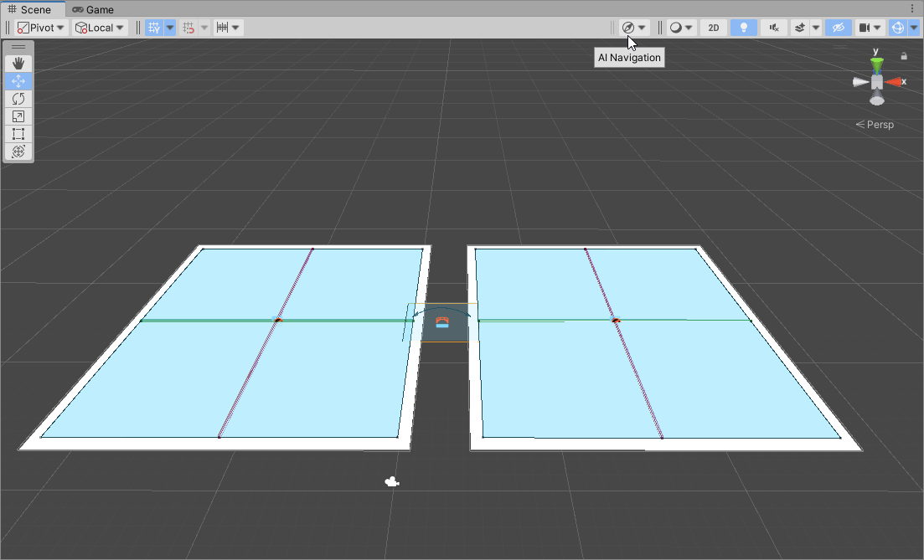Click the Persp projection label
Image resolution: width=924 pixels, height=560 pixels.
[875, 125]
